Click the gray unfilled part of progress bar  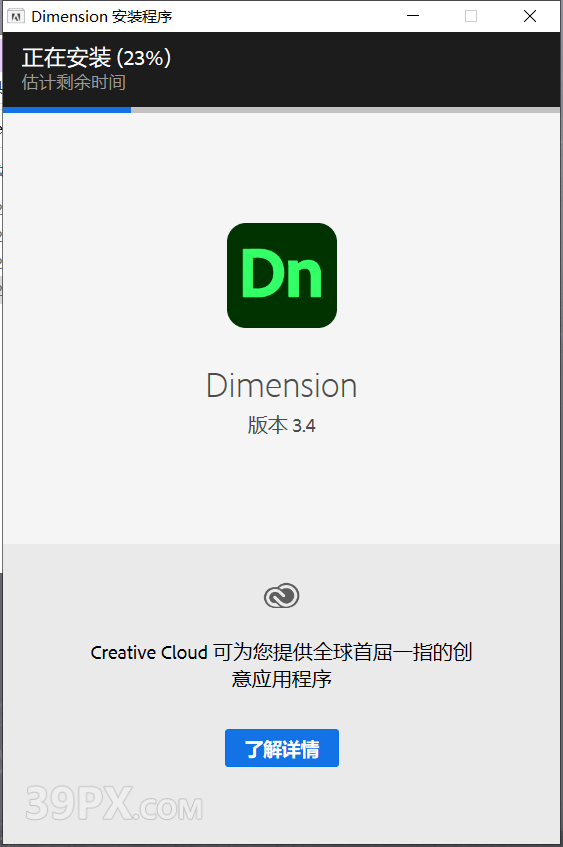(345, 110)
